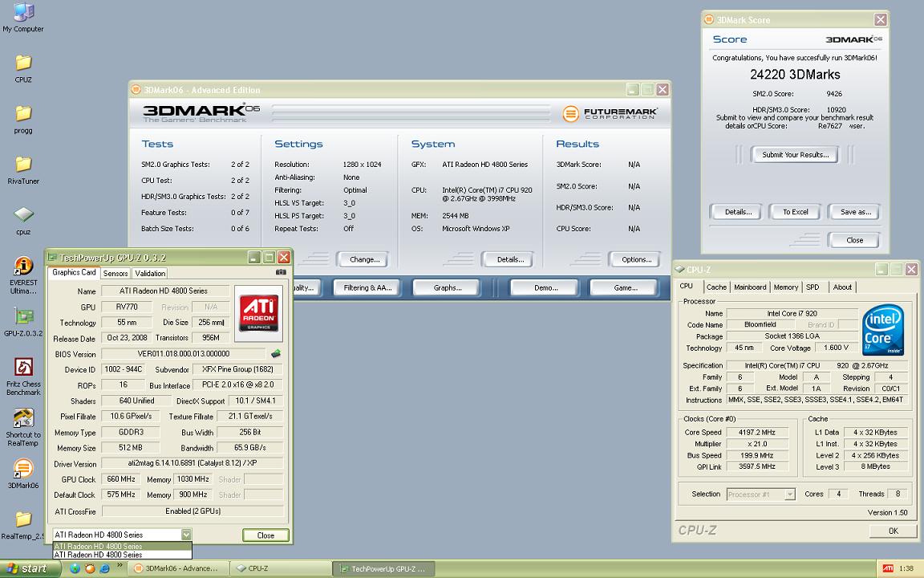Launch 3DMark06 desktop shortcut
The width and height of the screenshot is (924, 578).
[23, 474]
